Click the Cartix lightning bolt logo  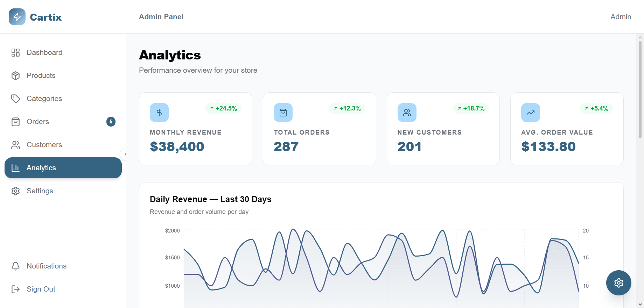coord(17,17)
